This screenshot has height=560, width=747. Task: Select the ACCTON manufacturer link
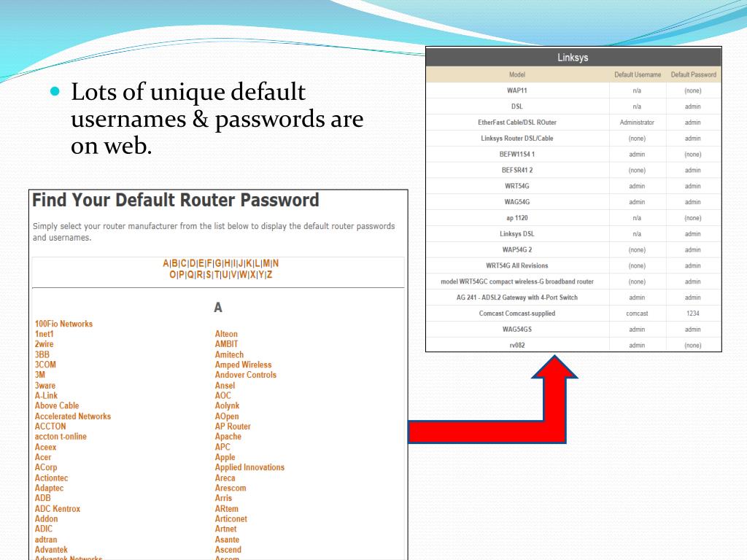[x=50, y=427]
